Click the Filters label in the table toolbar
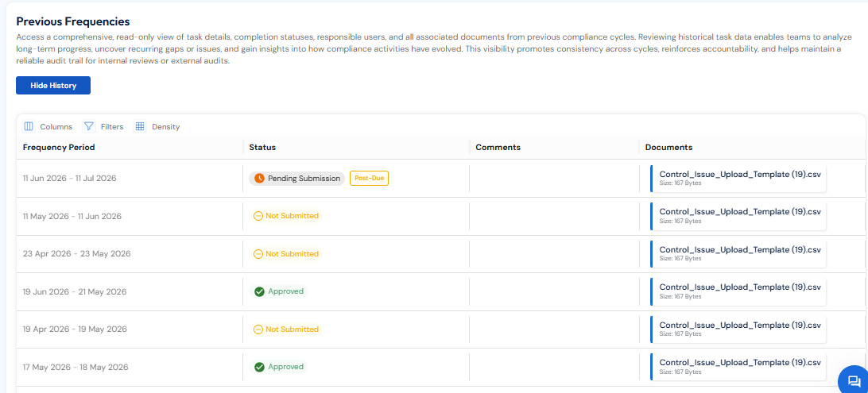 (112, 126)
